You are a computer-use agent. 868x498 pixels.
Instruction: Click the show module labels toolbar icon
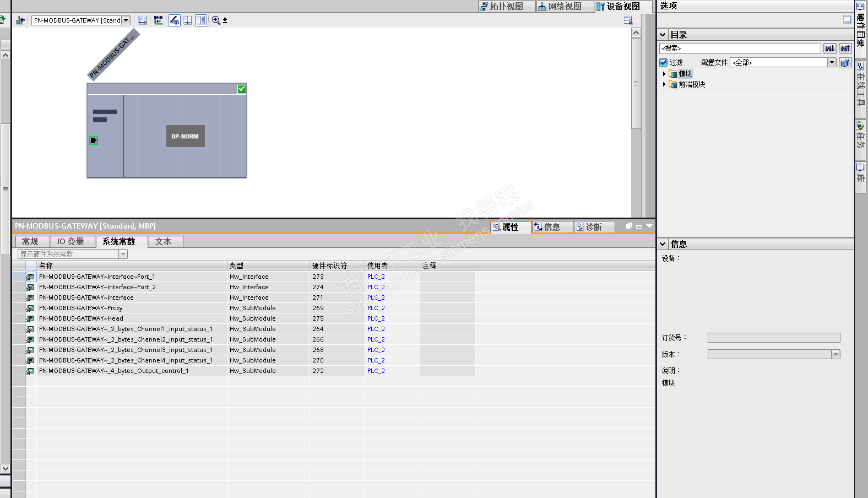coord(143,20)
